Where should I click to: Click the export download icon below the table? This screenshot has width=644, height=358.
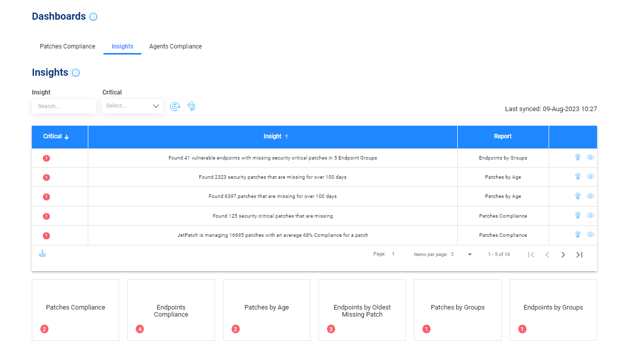point(42,253)
